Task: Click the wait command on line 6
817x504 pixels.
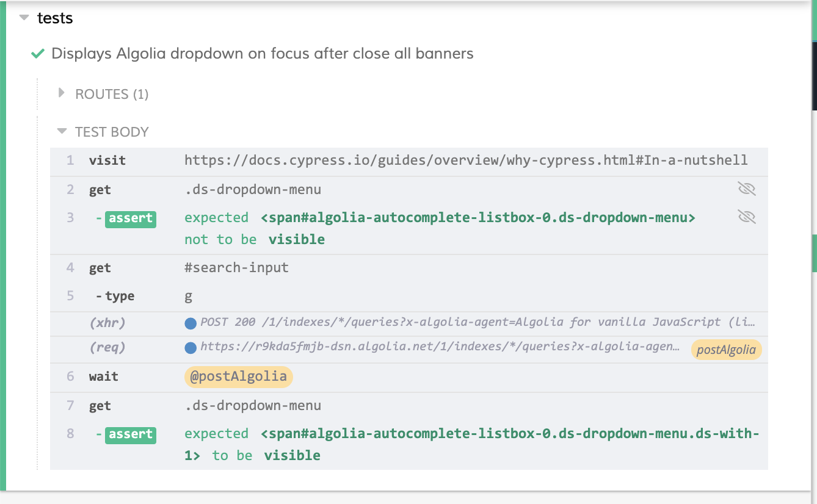Action: (103, 376)
